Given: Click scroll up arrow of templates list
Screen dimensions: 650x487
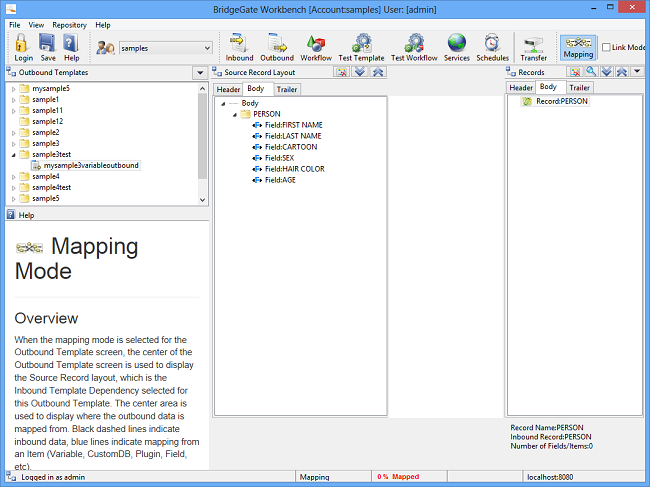Looking at the screenshot, I should 202,89.
